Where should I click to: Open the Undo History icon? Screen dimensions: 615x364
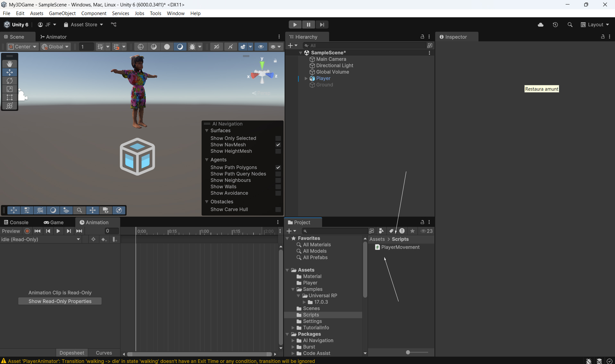click(x=555, y=25)
